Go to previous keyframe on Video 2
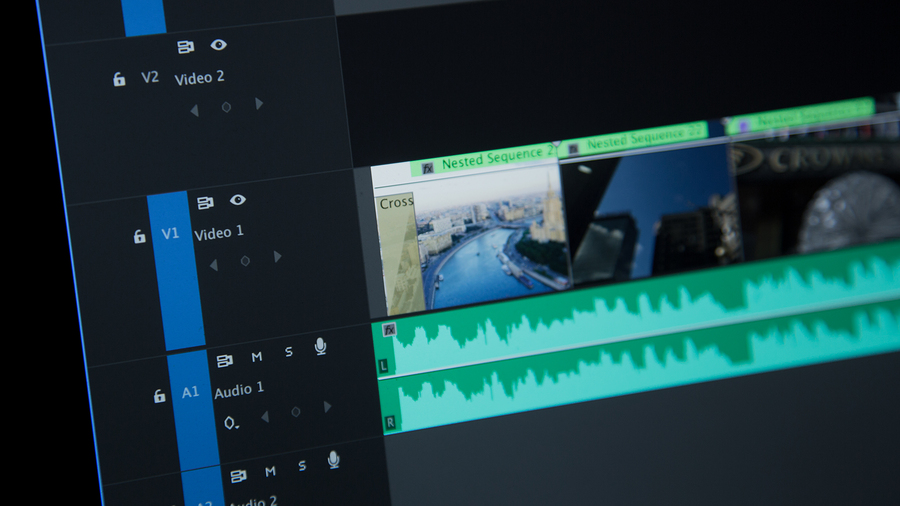Image resolution: width=900 pixels, height=506 pixels. 195,110
